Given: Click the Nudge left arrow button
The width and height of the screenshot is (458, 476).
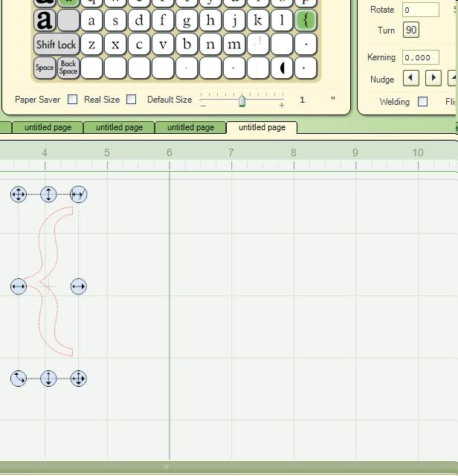Looking at the screenshot, I should click(410, 78).
